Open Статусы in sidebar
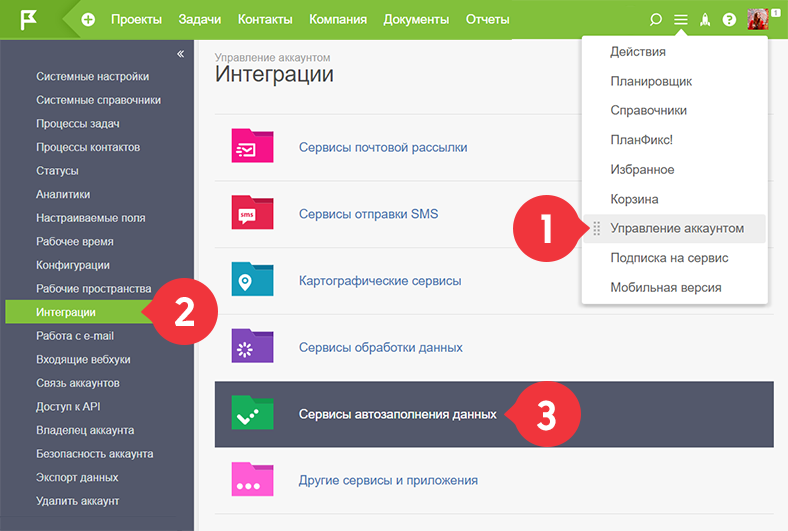788x531 pixels. click(57, 171)
